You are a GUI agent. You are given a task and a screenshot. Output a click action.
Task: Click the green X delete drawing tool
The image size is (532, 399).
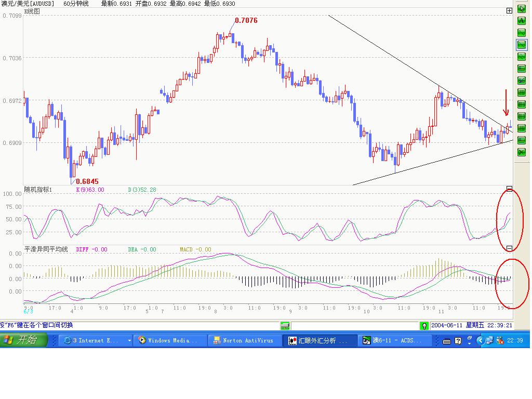pyautogui.click(x=521, y=152)
